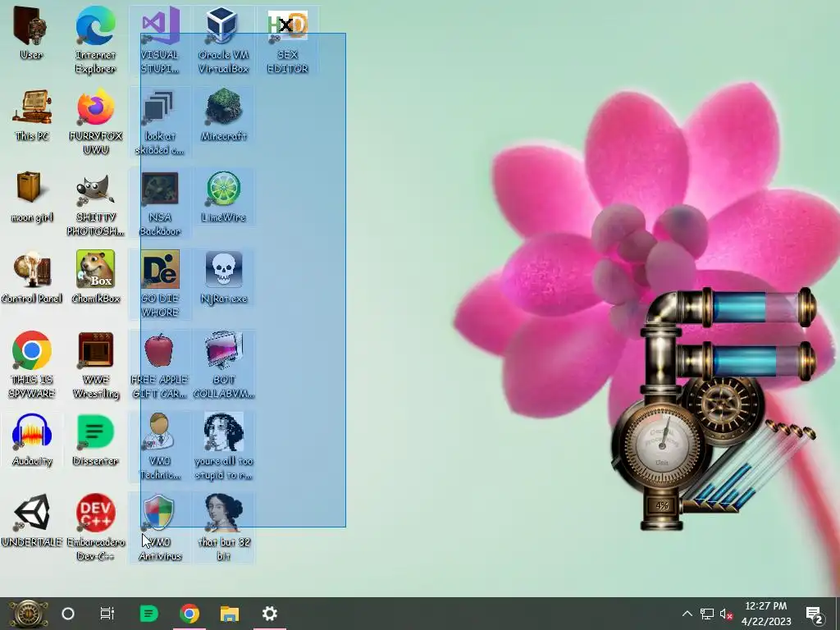
Task: Open the Dissenter taskbar button
Action: [x=149, y=614]
